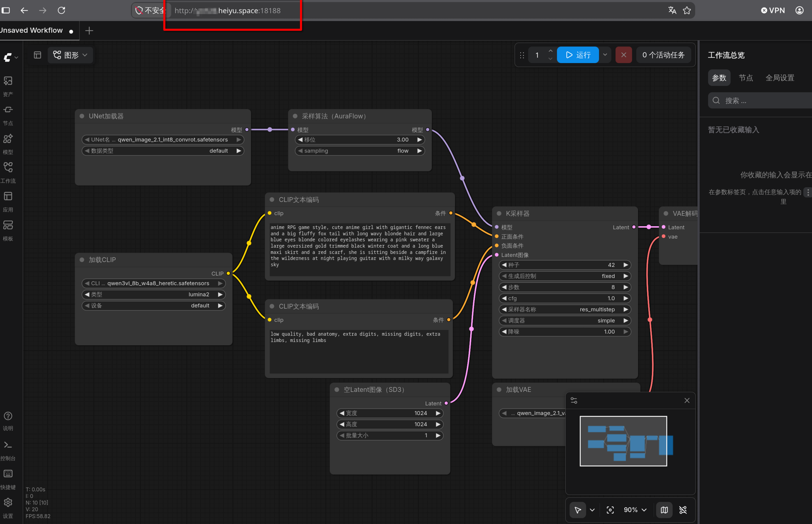Click the 运行 run button
Screen dimensions: 812x524
pos(578,54)
